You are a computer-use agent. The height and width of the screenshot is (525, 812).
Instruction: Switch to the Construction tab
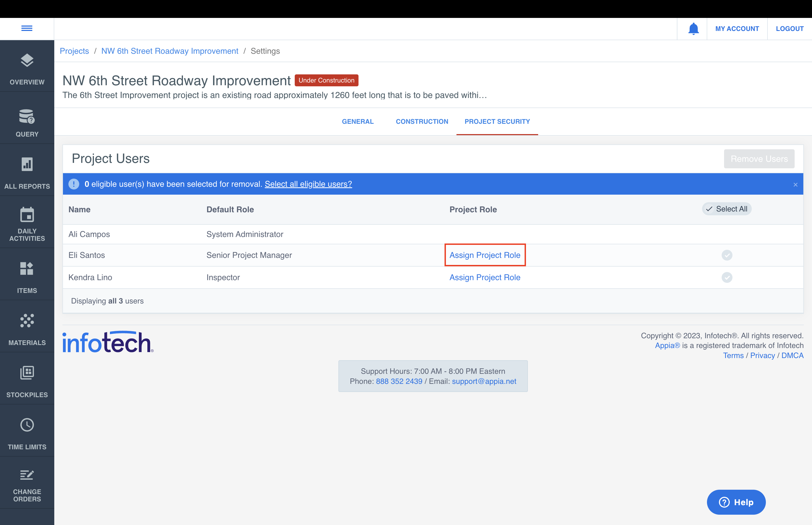421,121
